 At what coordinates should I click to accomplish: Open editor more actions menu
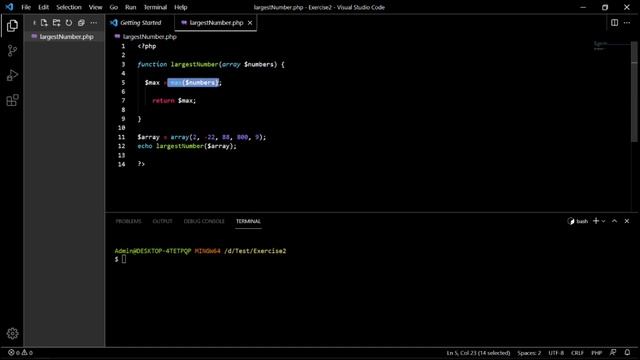[x=627, y=23]
